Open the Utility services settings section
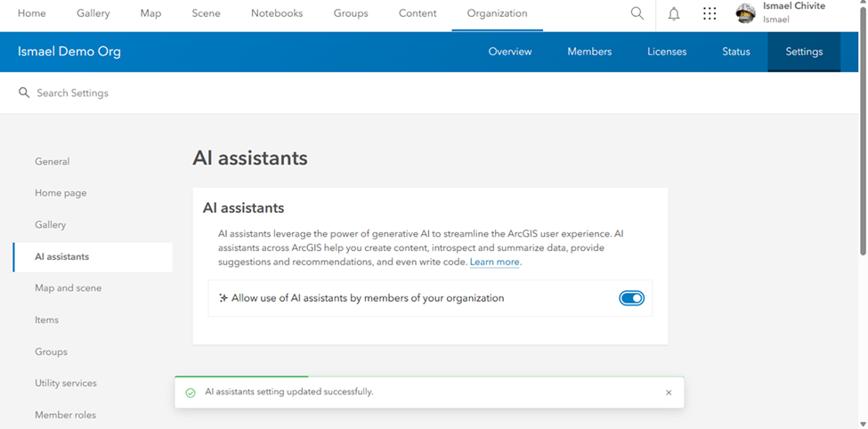This screenshot has height=429, width=868. pos(66,384)
